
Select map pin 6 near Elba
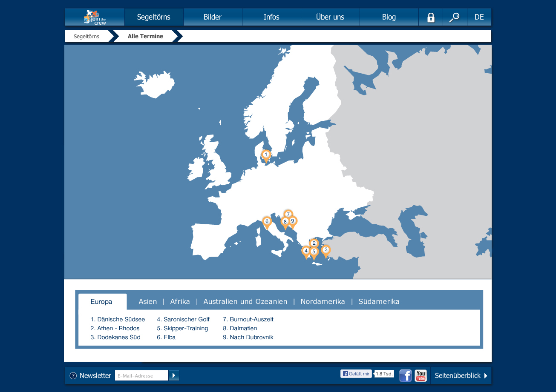click(x=267, y=222)
